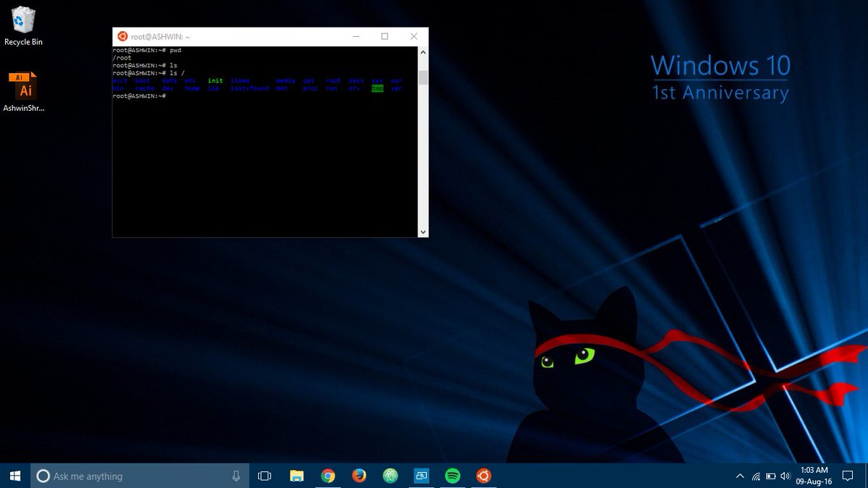The image size is (868, 488).
Task: Open Firefox from the taskbar
Action: click(359, 476)
